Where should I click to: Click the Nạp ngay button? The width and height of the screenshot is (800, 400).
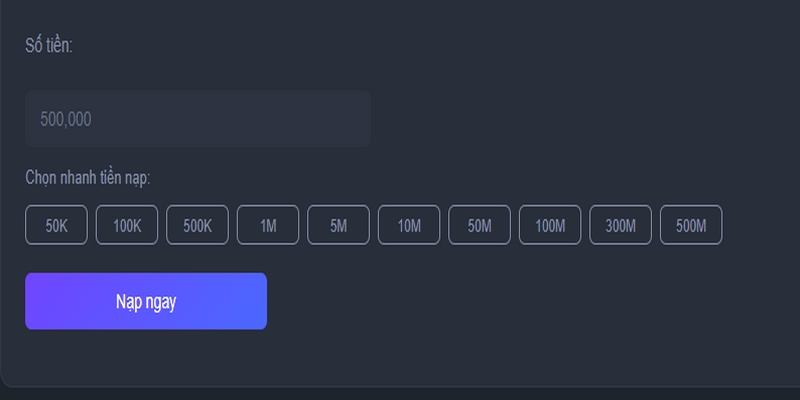pos(146,301)
